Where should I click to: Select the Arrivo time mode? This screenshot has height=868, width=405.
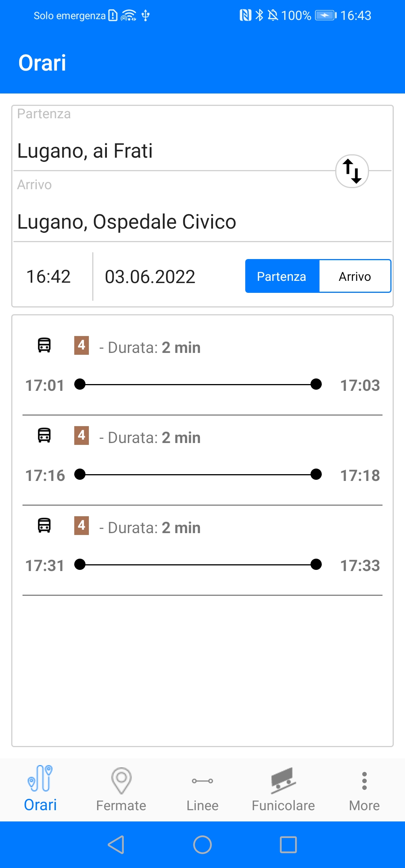pos(355,276)
